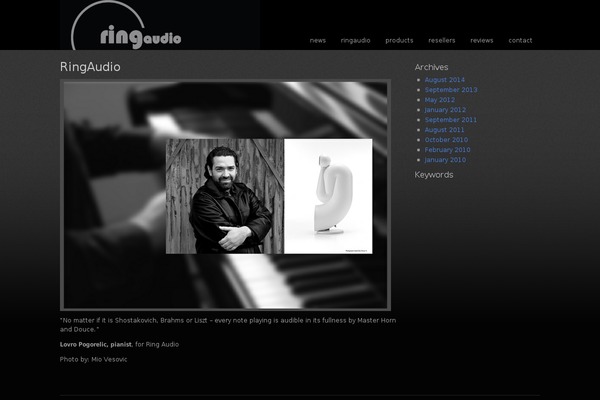Open the February 2010 archive
600x400 pixels.
[x=447, y=150]
